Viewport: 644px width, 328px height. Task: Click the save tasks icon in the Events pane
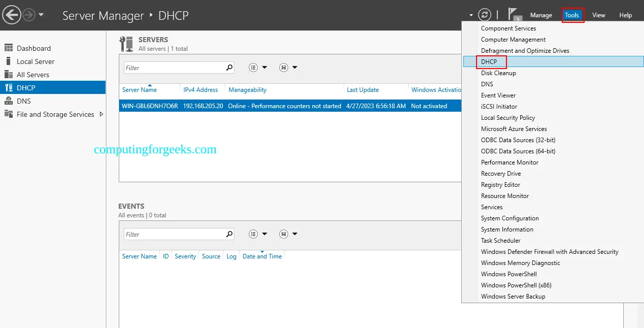point(285,234)
